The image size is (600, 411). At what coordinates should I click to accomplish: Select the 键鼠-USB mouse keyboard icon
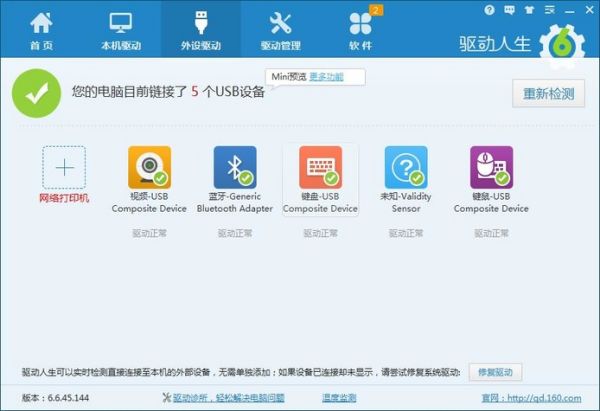(x=491, y=167)
